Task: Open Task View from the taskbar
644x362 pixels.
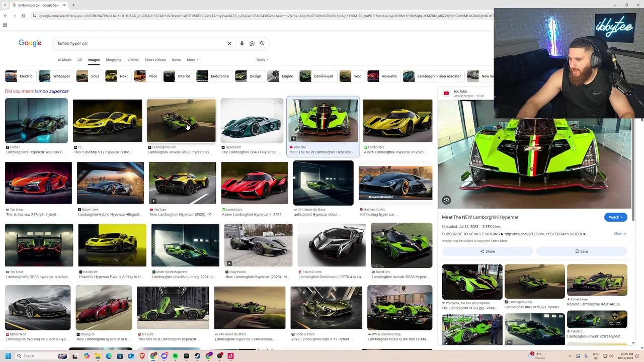Action: pos(75,356)
